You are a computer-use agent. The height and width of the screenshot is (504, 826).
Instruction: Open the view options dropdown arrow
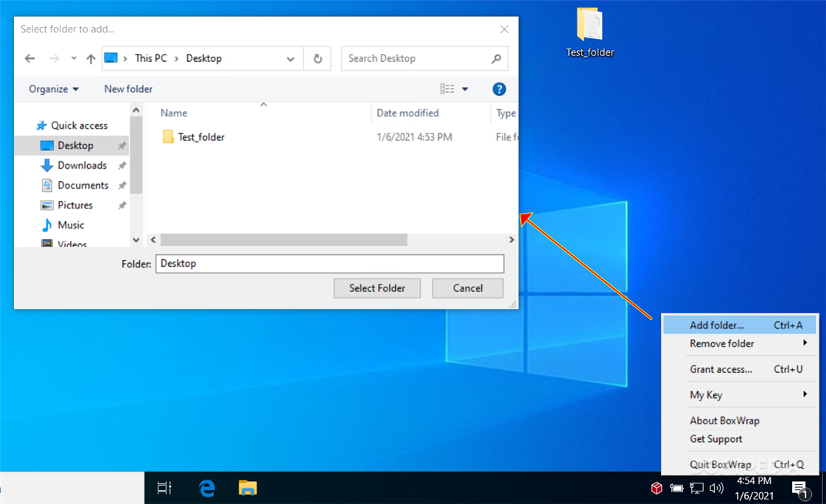click(465, 89)
